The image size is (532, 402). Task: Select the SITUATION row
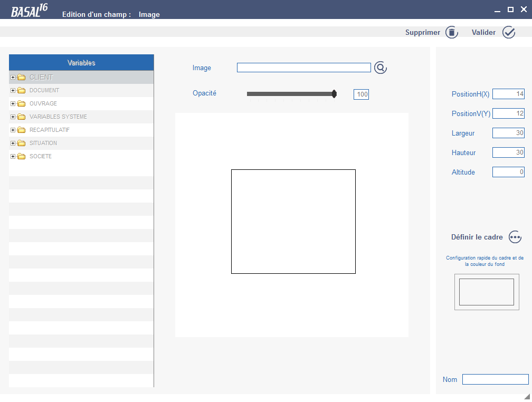(x=81, y=143)
